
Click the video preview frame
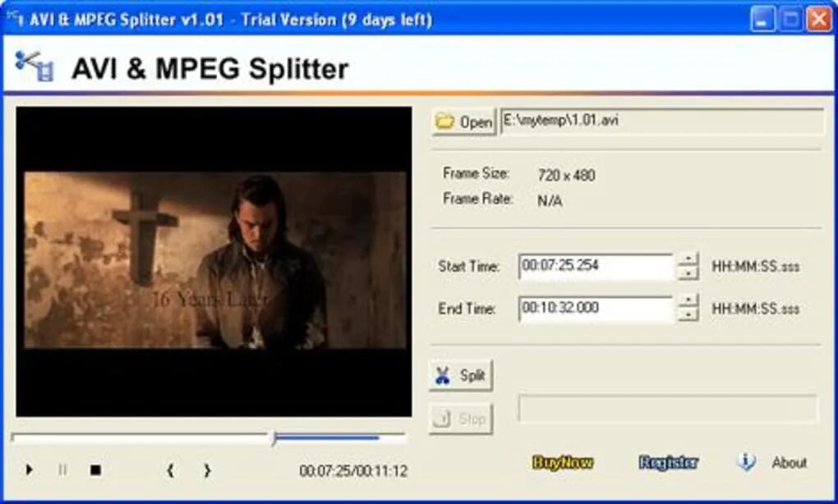pos(214,262)
